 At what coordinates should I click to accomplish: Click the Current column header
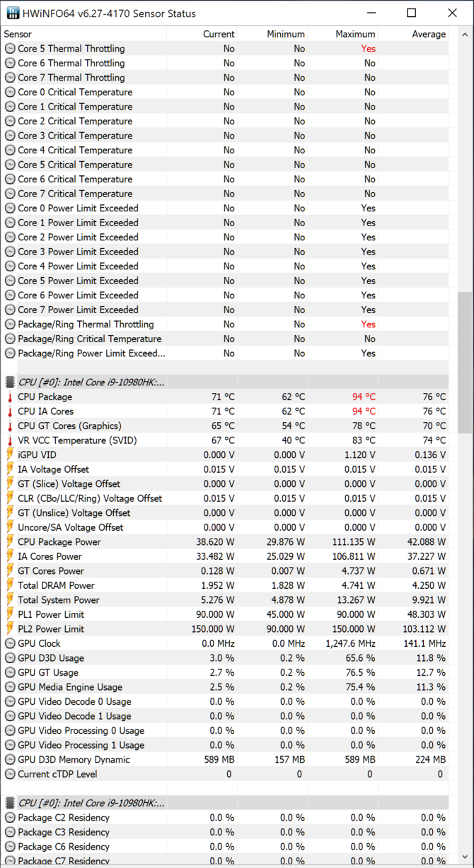click(203, 34)
